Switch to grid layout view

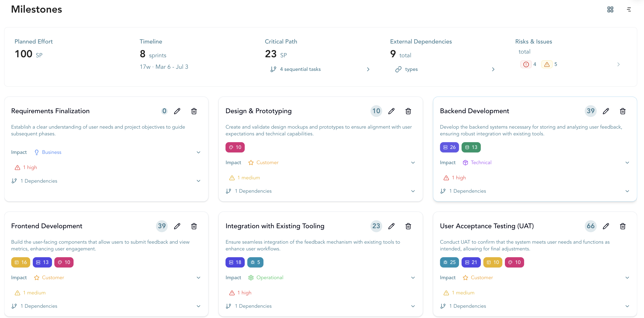611,9
